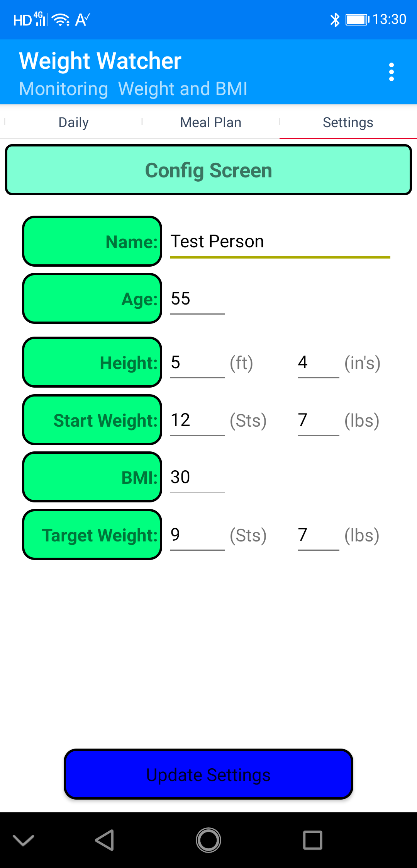417x868 pixels.
Task: Focus the Height inches input field
Action: pos(318,363)
